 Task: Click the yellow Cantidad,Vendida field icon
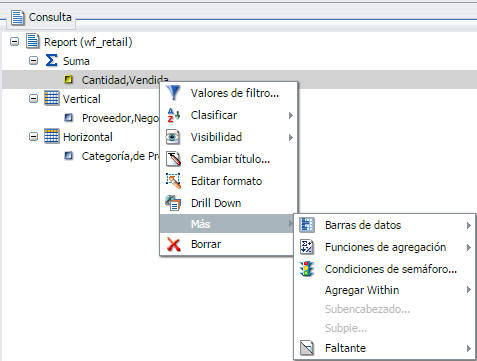click(x=68, y=79)
